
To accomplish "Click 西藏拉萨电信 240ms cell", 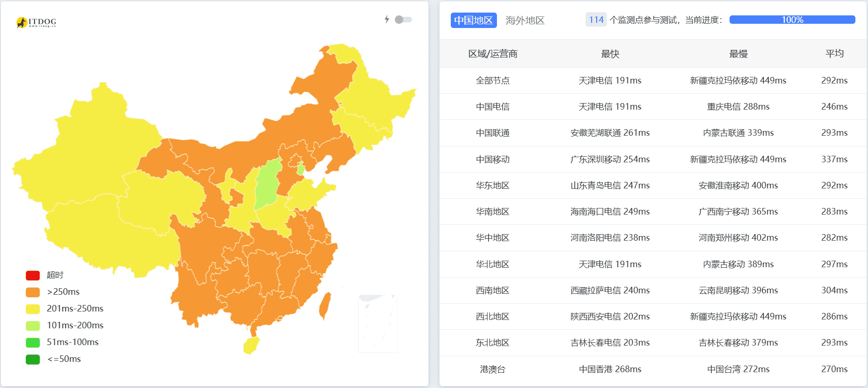I will (x=610, y=290).
